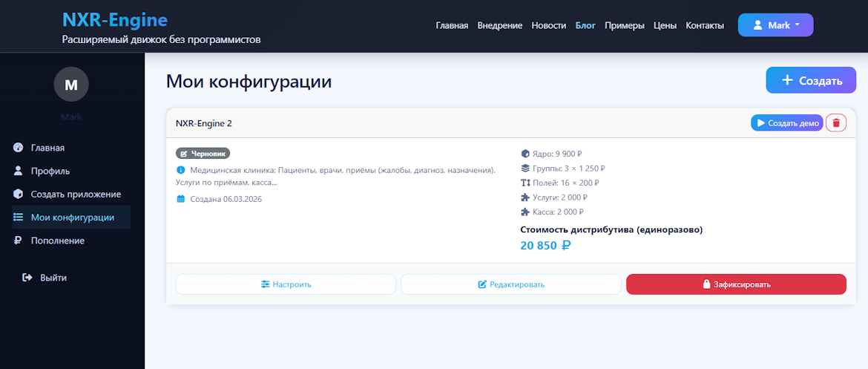Image resolution: width=868 pixels, height=369 pixels.
Task: Click the dashboard icon next to Главная in sidebar
Action: click(x=18, y=148)
